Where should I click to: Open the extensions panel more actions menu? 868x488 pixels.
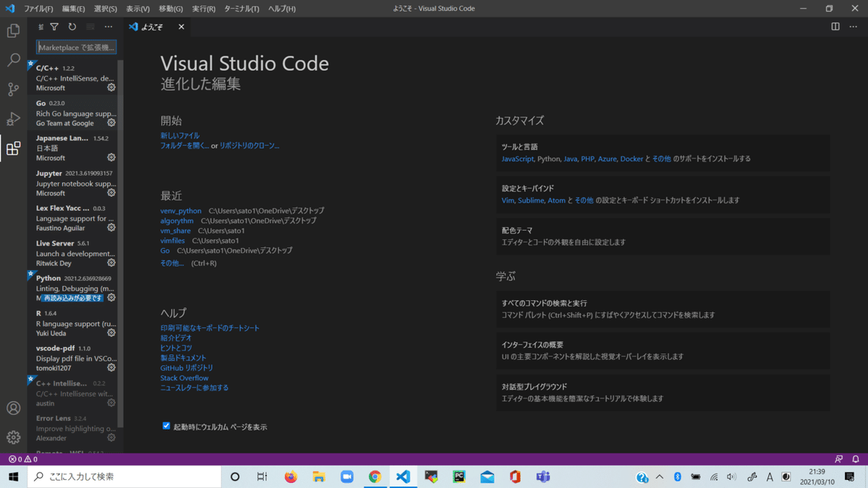(109, 27)
